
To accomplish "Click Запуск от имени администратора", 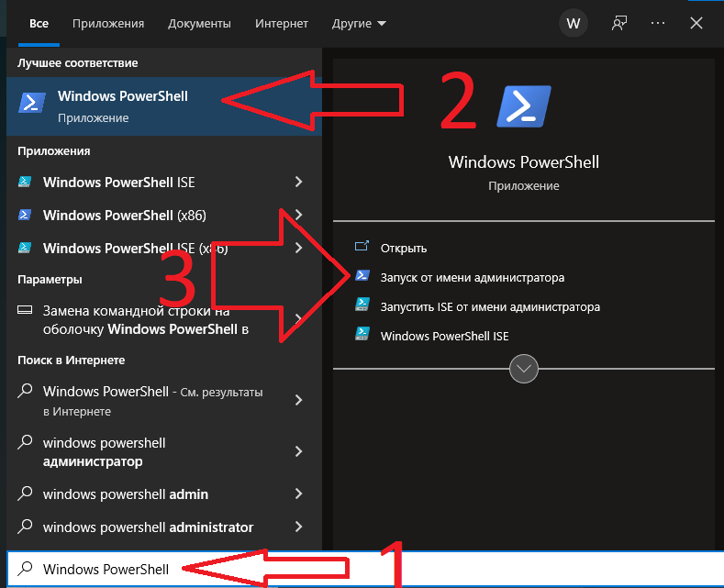I will [472, 278].
